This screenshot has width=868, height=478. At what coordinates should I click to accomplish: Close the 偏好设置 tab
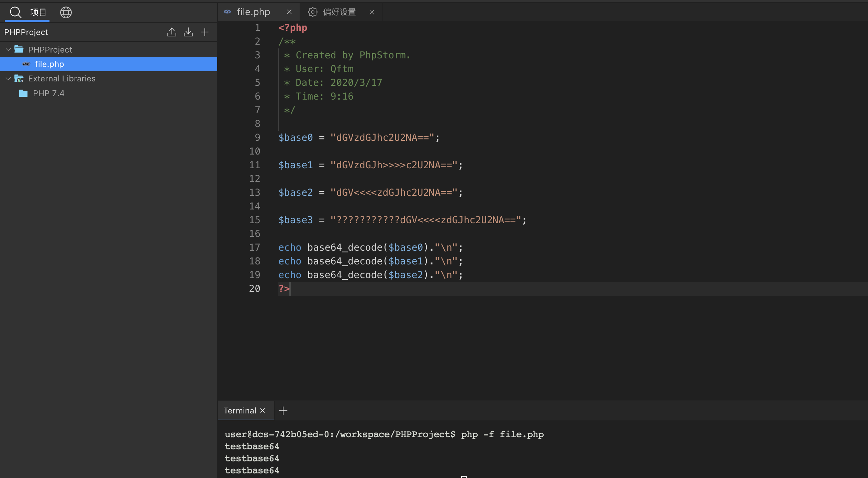point(372,12)
